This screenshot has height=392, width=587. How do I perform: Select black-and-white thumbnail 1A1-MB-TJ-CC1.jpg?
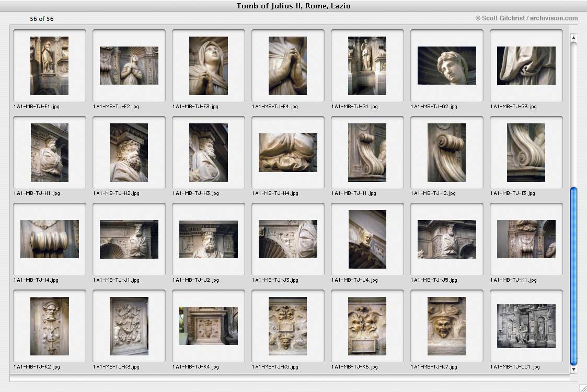click(526, 326)
